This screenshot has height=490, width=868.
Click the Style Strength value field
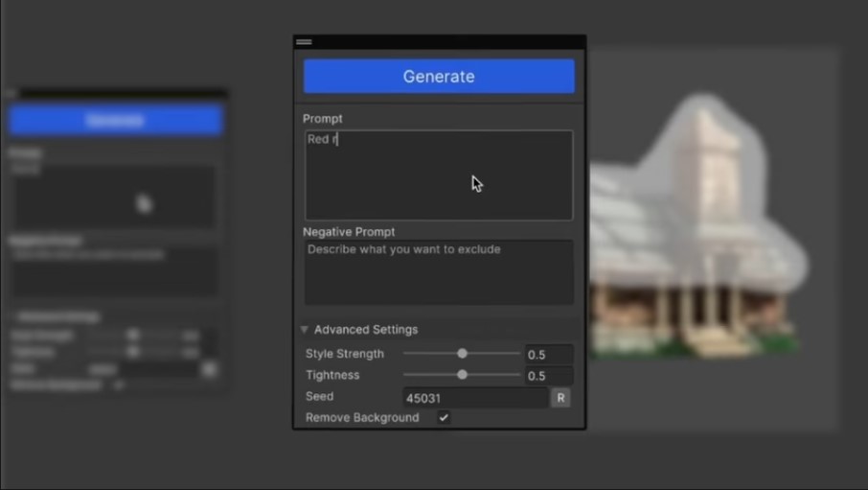pos(549,355)
